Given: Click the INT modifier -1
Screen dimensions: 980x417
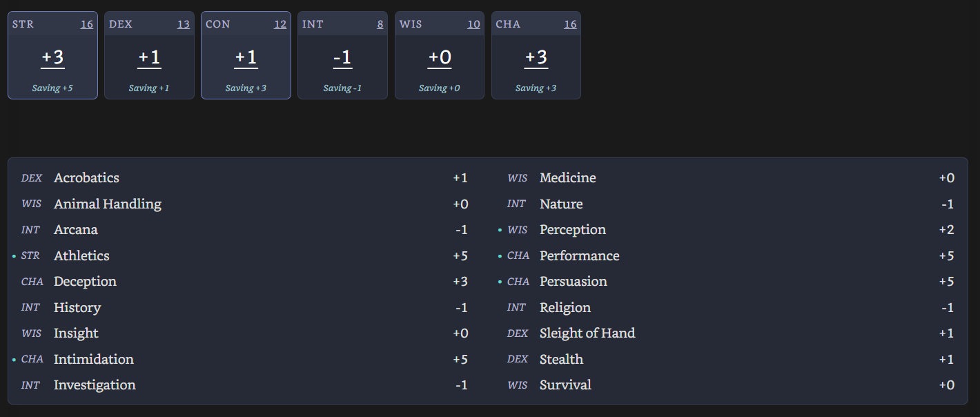Looking at the screenshot, I should 342,58.
